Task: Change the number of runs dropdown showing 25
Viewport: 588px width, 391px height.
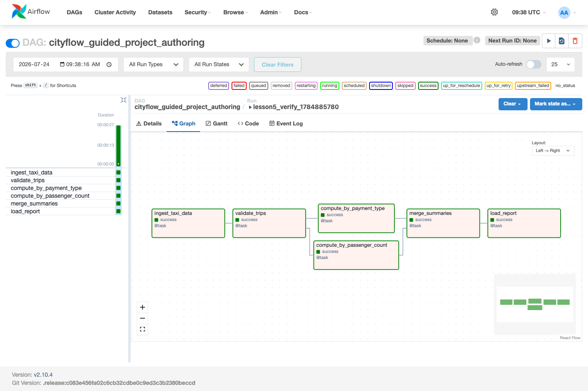Action: [x=560, y=65]
